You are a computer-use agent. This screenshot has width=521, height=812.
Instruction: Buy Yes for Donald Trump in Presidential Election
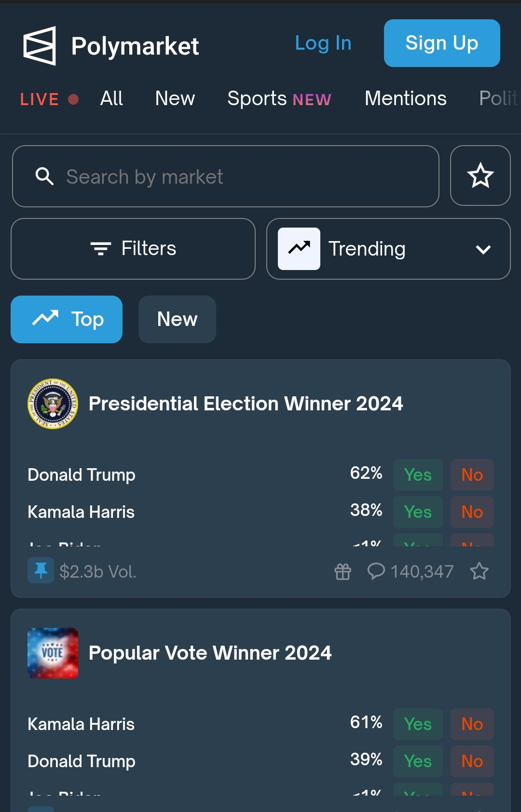point(418,475)
